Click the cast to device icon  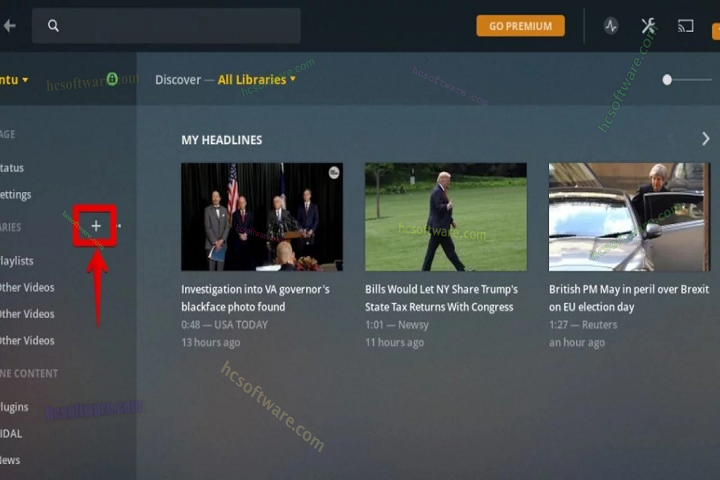686,26
